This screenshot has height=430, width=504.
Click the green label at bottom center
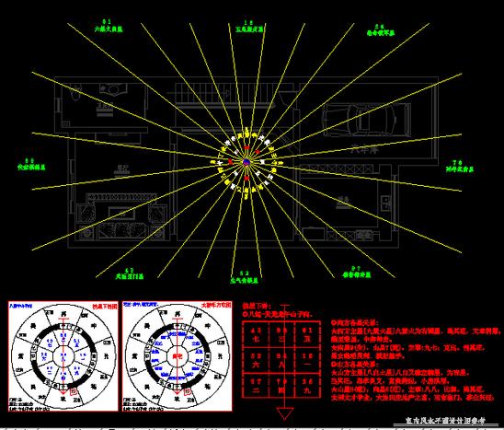(x=245, y=277)
